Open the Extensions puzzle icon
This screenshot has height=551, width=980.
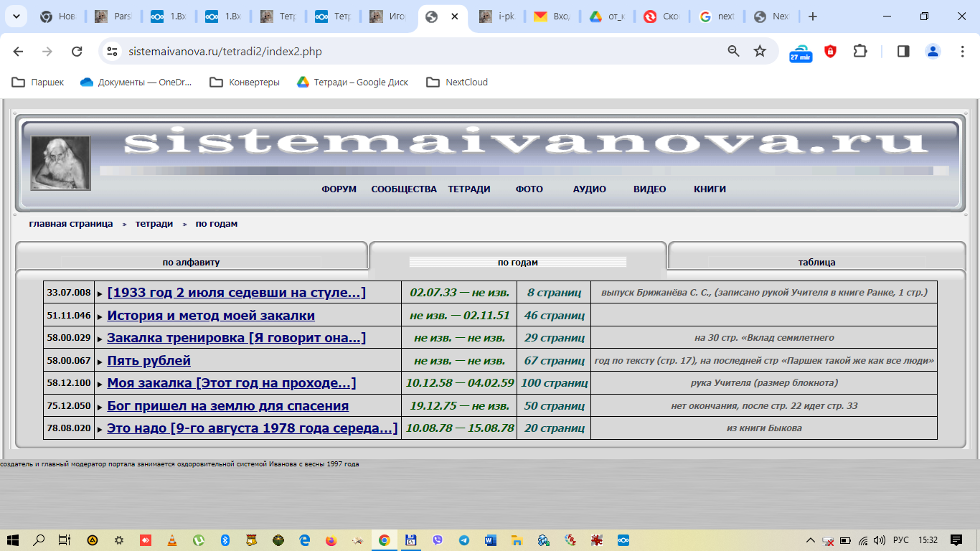tap(859, 52)
